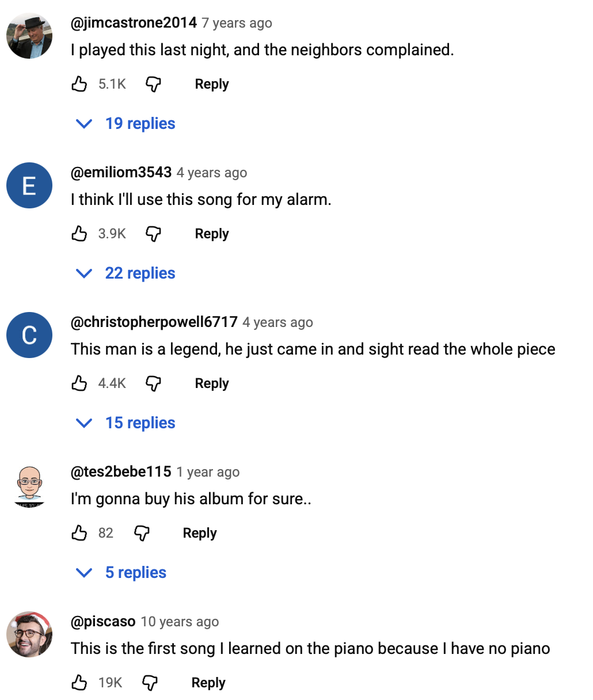Open the 5 replies thread
The height and width of the screenshot is (700, 593).
[x=121, y=573]
